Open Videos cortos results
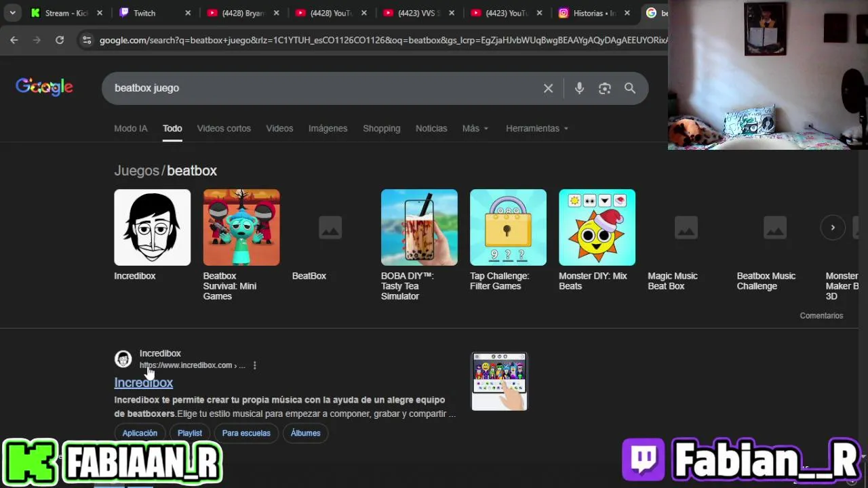This screenshot has height=488, width=868. (224, 128)
